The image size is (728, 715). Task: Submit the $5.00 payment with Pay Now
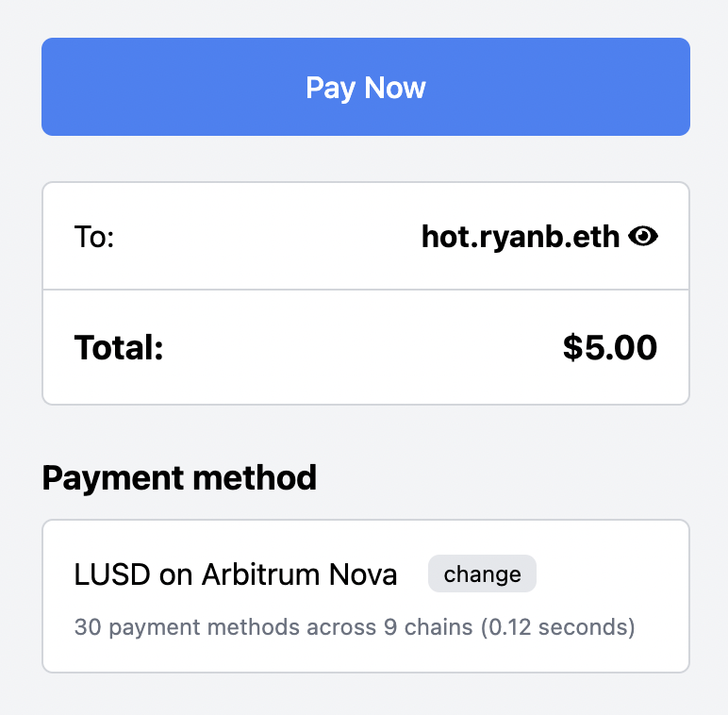tap(365, 87)
